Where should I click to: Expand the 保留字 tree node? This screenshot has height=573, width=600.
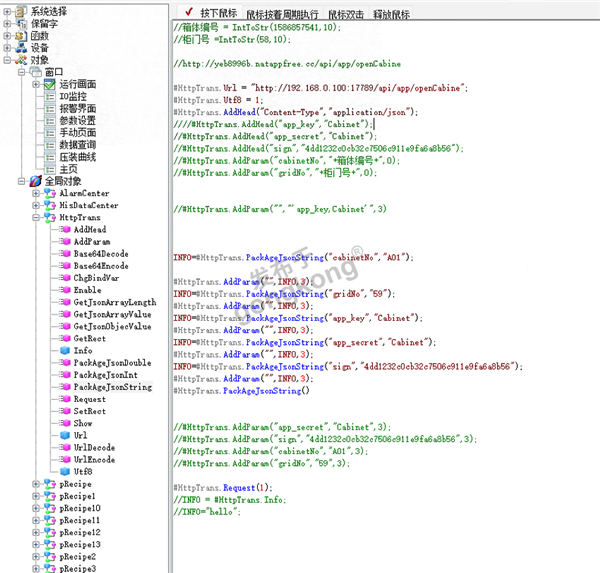coord(8,22)
